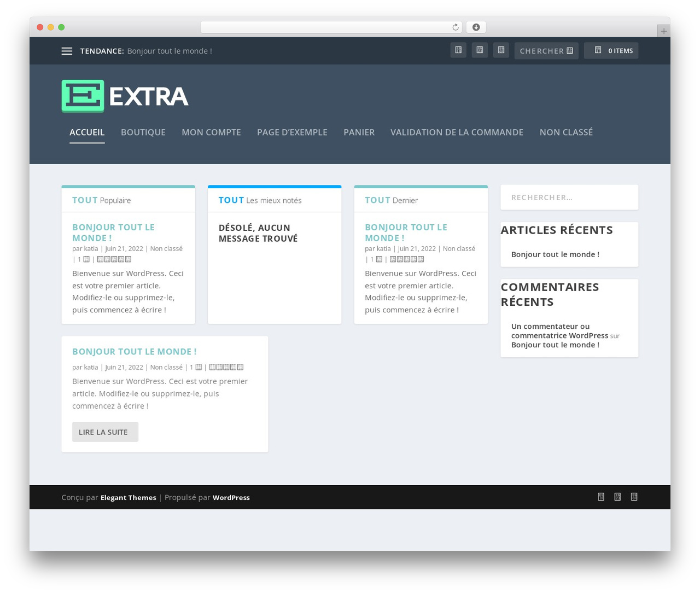Select the Tout Populaire tab header
The width and height of the screenshot is (700, 593).
(128, 200)
